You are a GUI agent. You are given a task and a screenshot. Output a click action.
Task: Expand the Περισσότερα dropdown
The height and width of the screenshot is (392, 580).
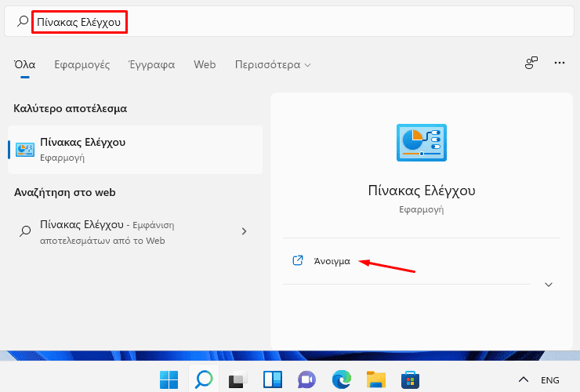point(273,65)
